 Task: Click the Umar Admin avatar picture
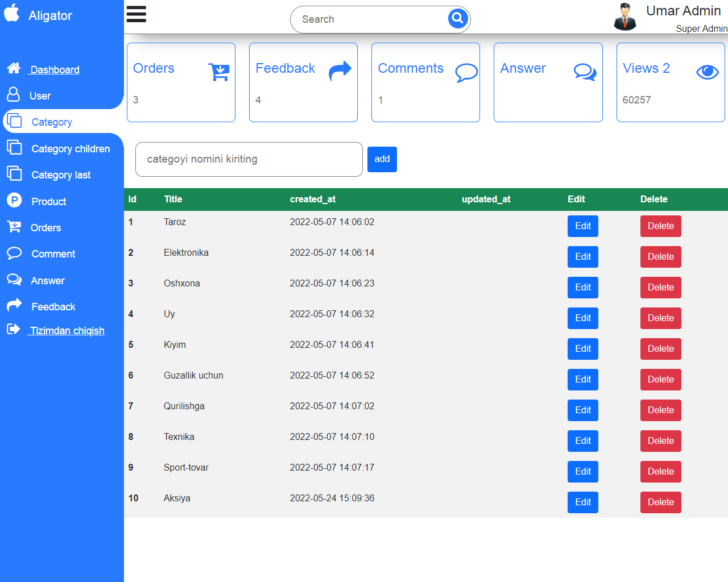pyautogui.click(x=624, y=16)
